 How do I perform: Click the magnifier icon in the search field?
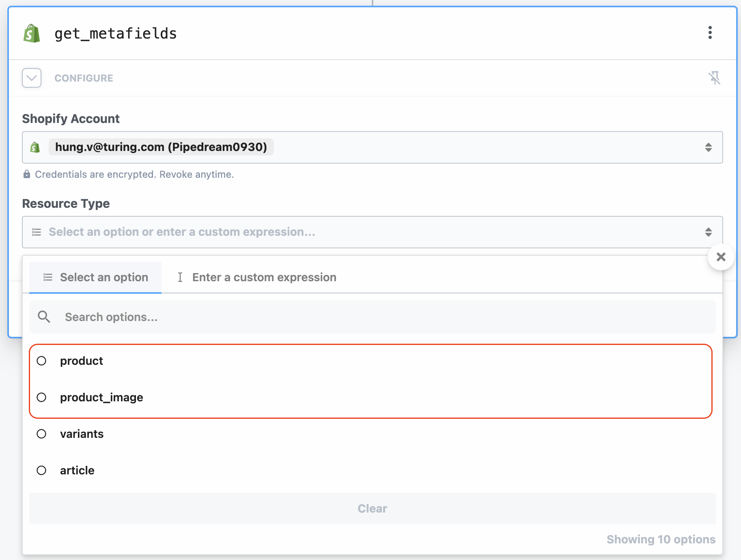(x=43, y=317)
